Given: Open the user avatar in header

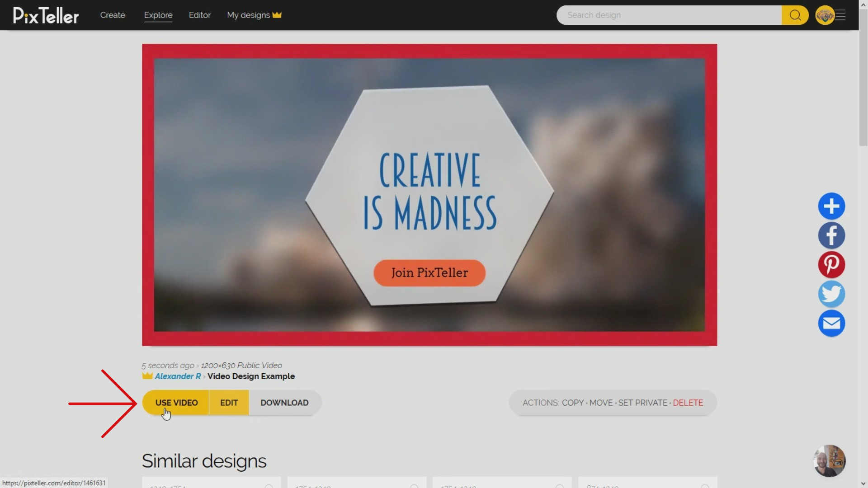Looking at the screenshot, I should (825, 15).
